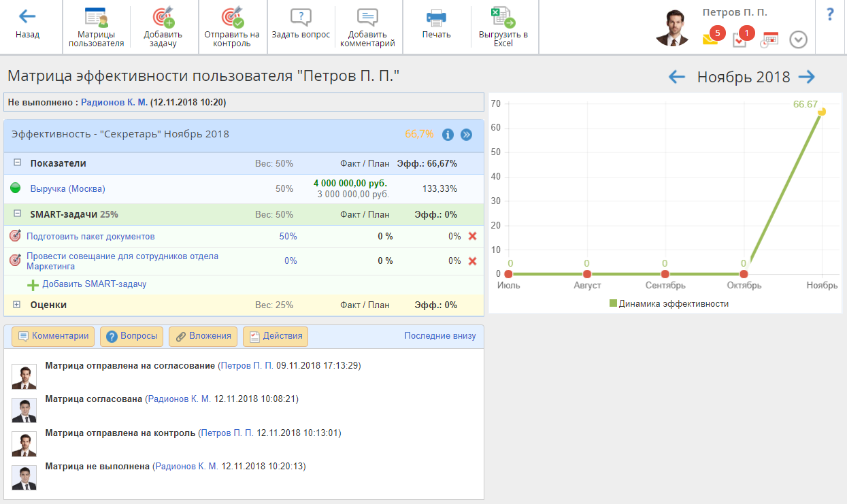The height and width of the screenshot is (504, 847).
Task: Collapse the SMART-задачи section
Action: click(x=17, y=214)
